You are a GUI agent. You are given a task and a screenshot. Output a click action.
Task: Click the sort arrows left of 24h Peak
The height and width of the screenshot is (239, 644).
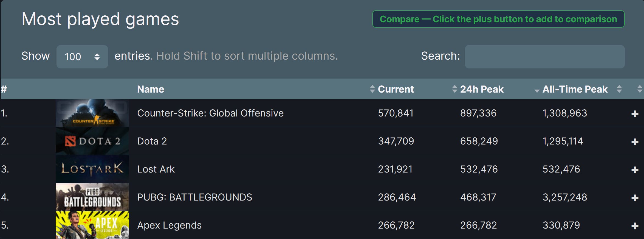tap(454, 89)
